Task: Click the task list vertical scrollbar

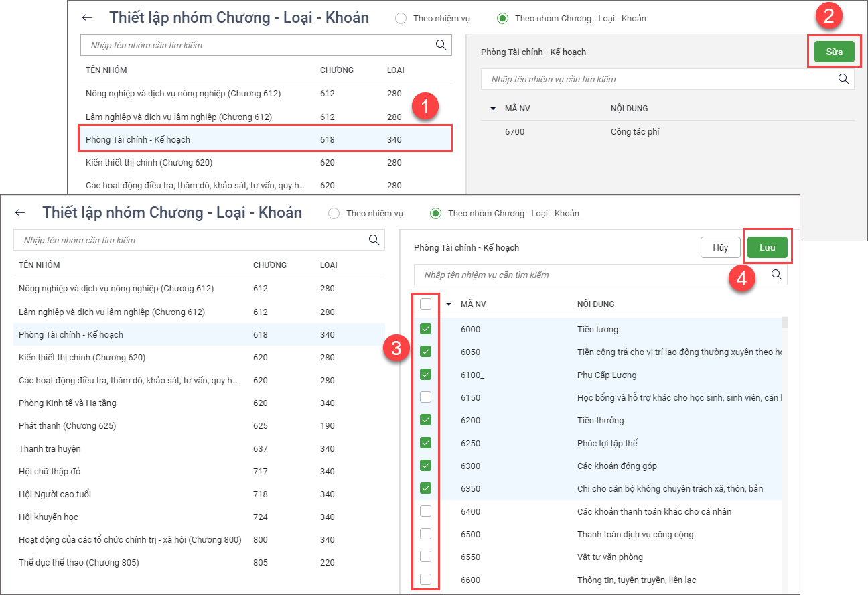Action: [784, 323]
